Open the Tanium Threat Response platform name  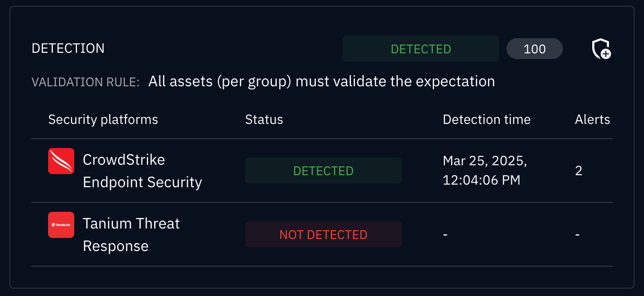pos(131,234)
